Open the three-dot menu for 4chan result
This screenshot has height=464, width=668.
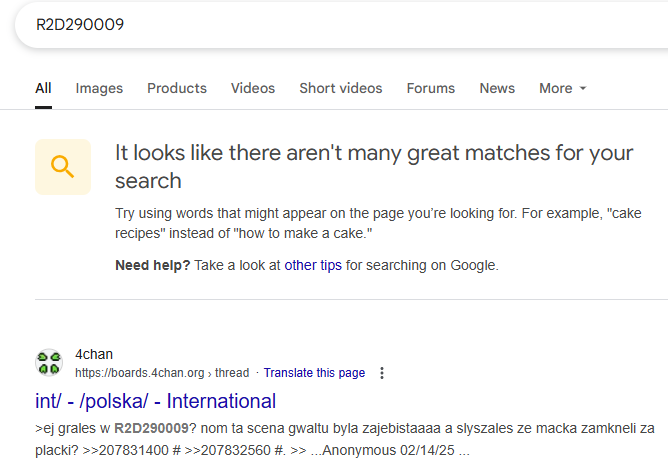point(382,373)
